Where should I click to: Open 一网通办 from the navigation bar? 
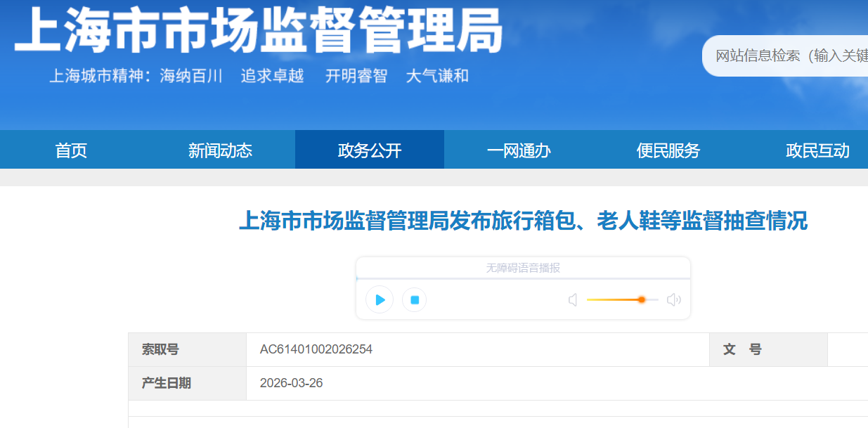coord(519,150)
